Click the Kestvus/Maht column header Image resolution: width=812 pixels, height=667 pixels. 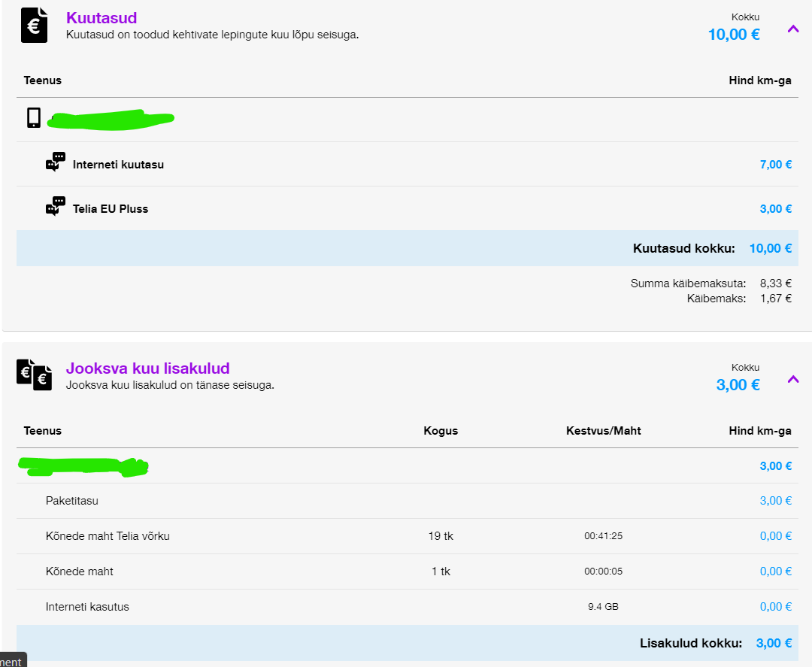(603, 431)
